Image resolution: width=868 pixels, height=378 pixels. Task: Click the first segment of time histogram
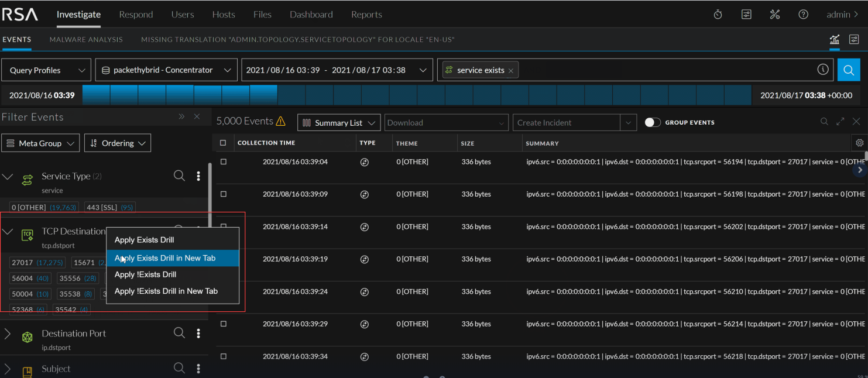[96, 95]
